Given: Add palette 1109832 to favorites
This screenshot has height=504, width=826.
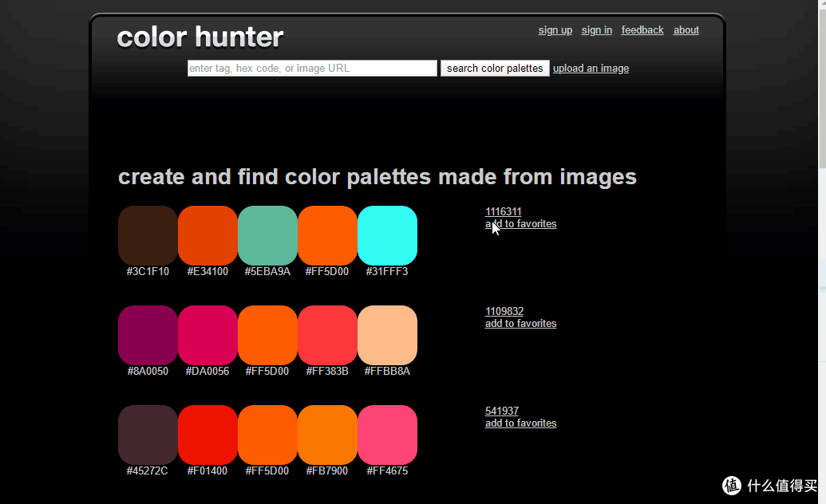Looking at the screenshot, I should click(520, 323).
